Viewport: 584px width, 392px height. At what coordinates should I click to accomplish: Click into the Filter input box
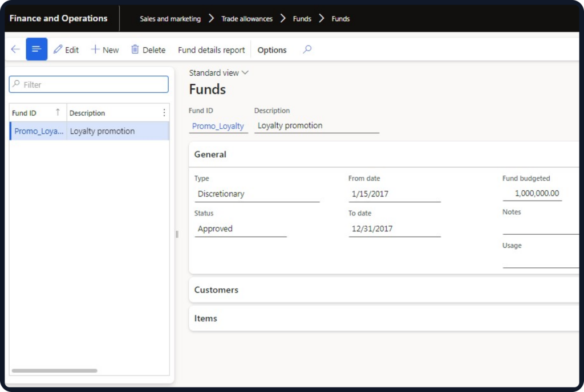pos(88,84)
